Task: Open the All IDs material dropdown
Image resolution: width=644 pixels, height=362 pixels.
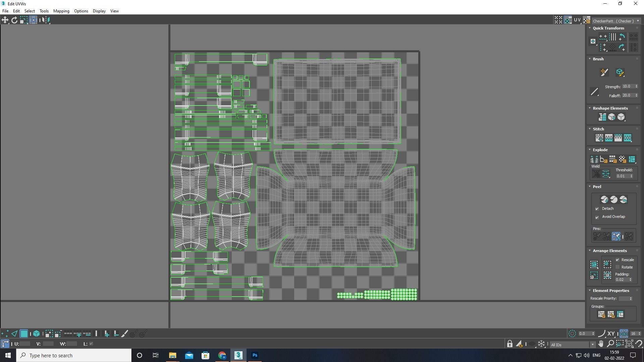Action: [x=592, y=345]
